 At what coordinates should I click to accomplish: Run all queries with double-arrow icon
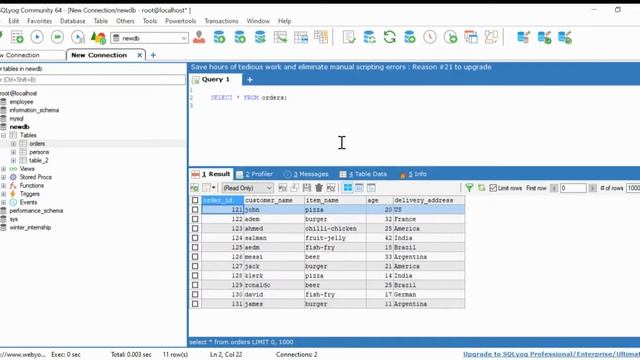[58, 37]
